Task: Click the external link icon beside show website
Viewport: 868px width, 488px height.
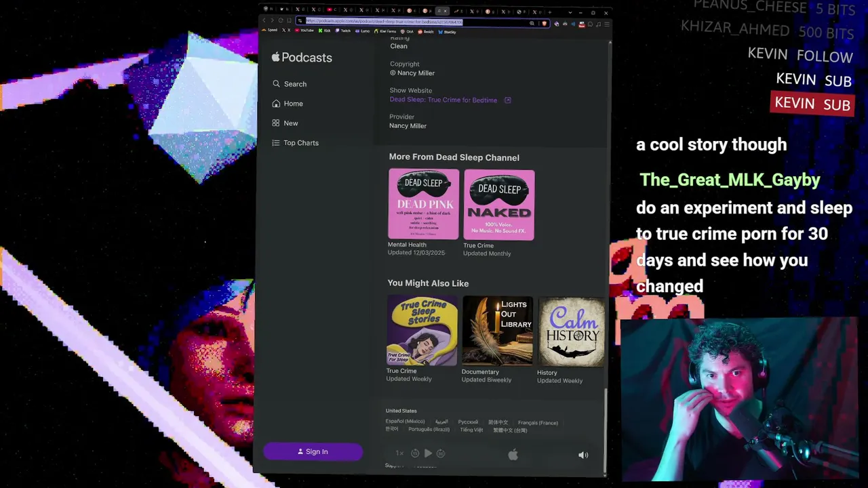Action: click(x=507, y=100)
